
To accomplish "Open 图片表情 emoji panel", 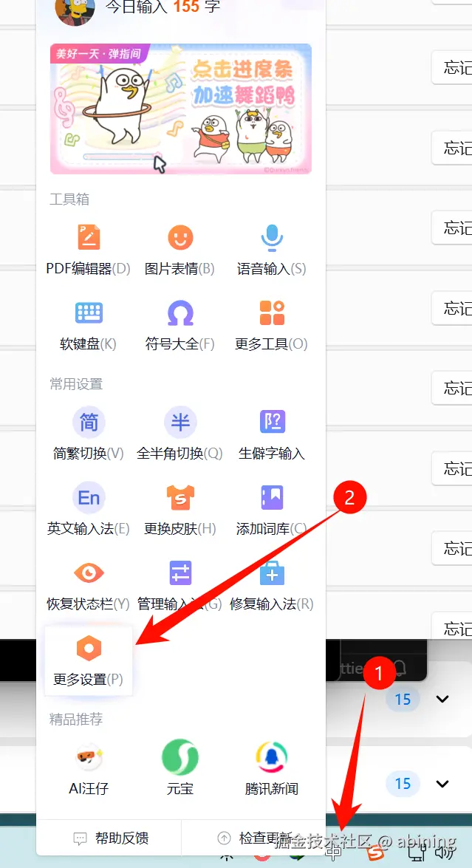I will 179,249.
